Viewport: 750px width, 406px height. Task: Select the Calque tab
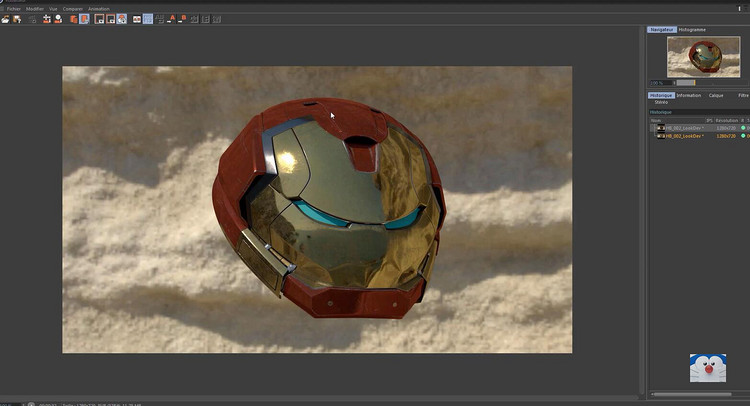716,96
